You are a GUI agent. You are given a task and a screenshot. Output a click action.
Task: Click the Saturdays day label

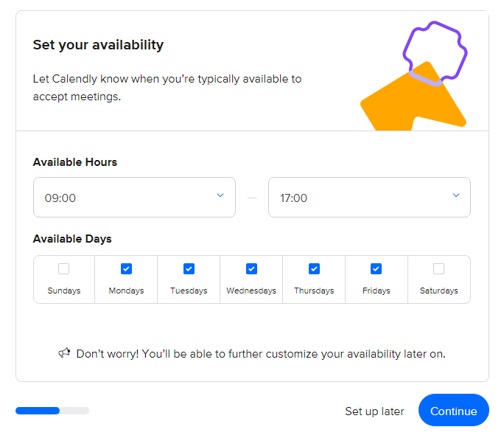coord(438,291)
